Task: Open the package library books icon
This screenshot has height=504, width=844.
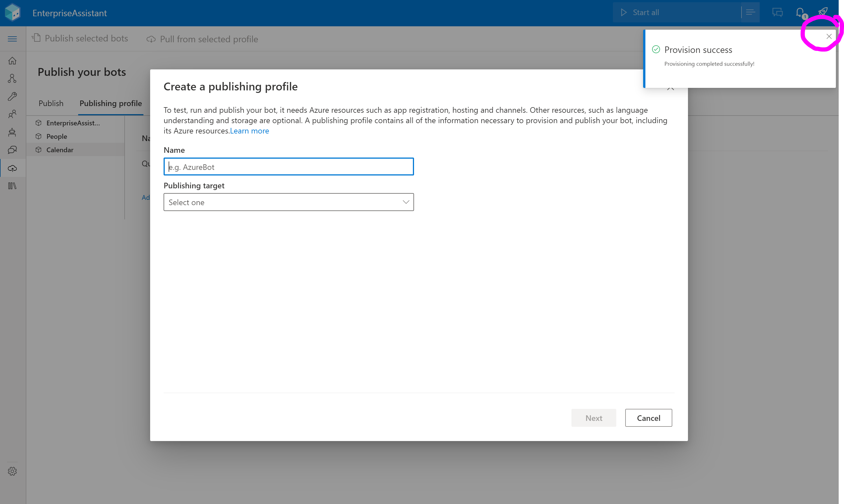Action: pos(12,186)
